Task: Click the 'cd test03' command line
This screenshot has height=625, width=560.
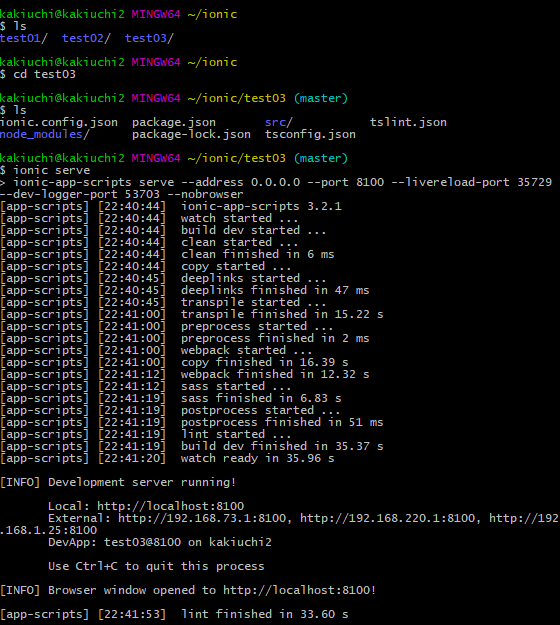Action: pos(38,74)
